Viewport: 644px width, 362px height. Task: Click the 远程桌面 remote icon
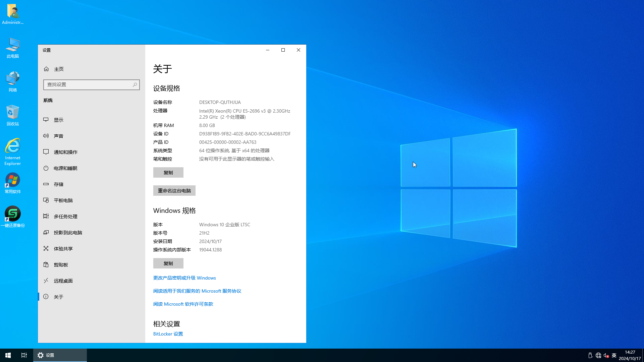[46, 281]
